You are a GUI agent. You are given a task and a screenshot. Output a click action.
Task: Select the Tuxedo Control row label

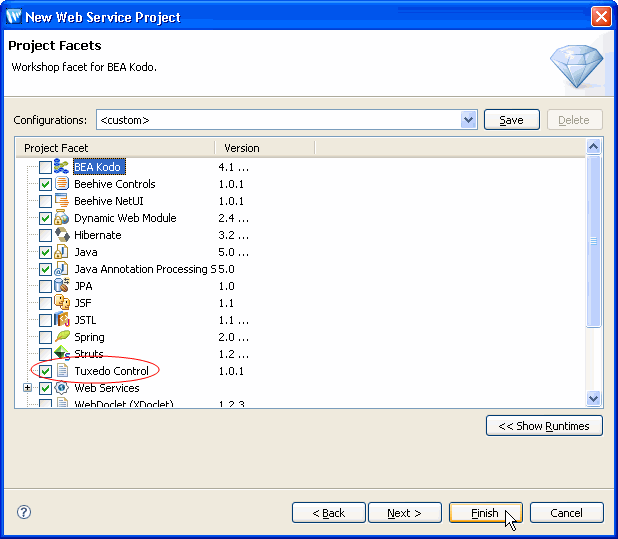(112, 371)
